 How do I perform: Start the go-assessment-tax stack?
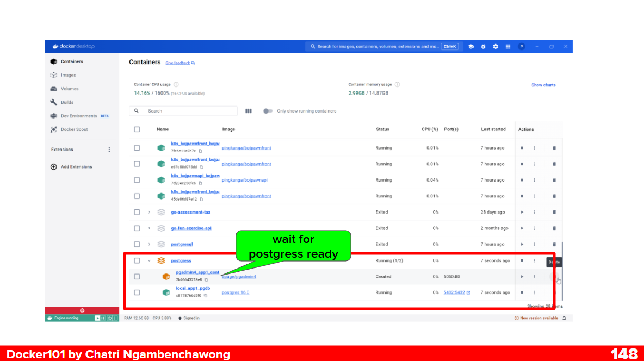click(x=522, y=213)
